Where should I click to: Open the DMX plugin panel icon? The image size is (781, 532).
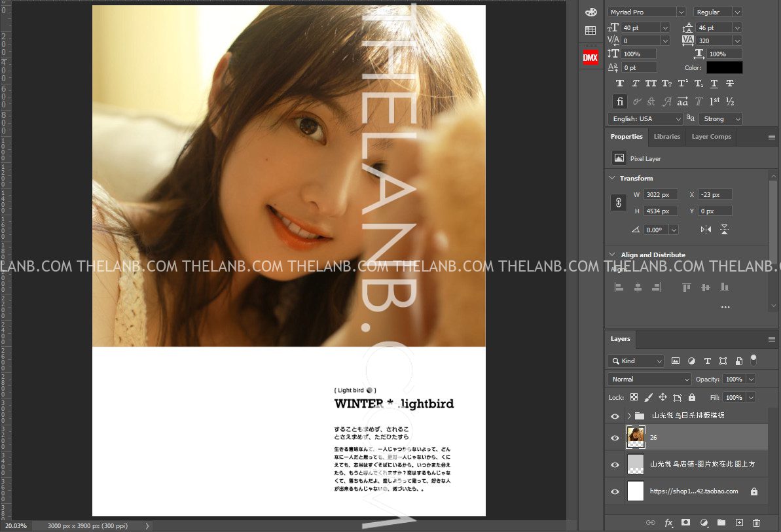590,58
